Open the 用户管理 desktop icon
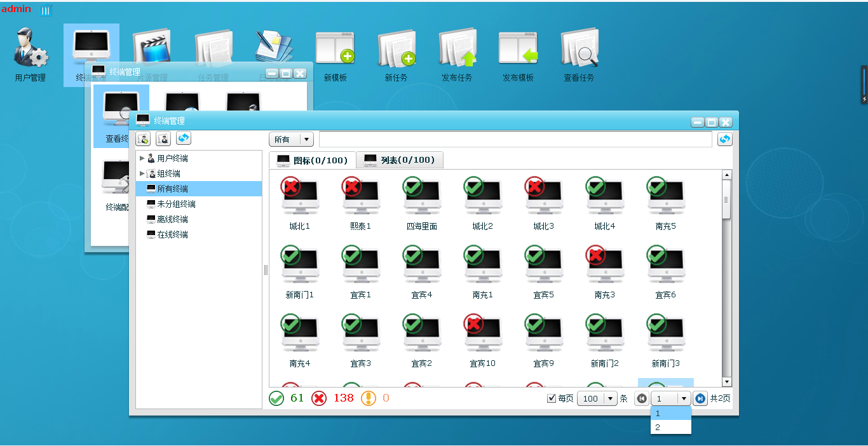The width and height of the screenshot is (868, 446). tap(31, 55)
